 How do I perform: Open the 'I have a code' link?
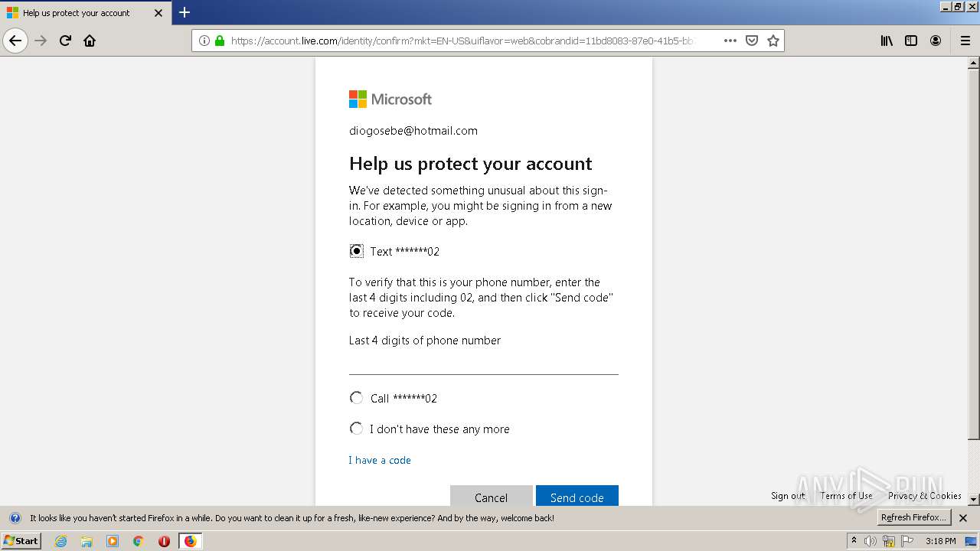[x=380, y=460]
